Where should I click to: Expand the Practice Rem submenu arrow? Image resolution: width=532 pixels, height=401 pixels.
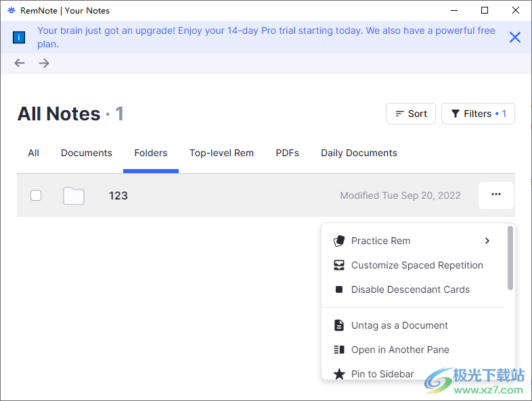(487, 241)
